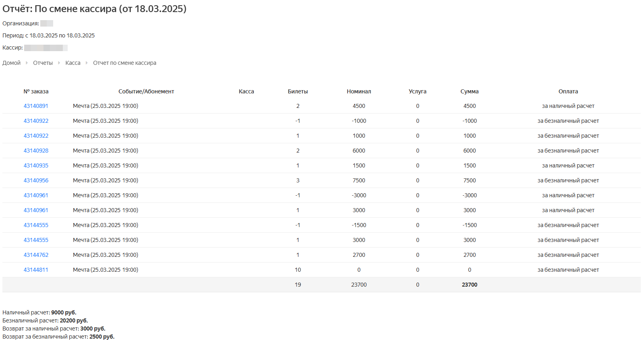Viewport: 644px width, 343px height.
Task: Navigate to the Касса breadcrumb
Action: coord(72,63)
